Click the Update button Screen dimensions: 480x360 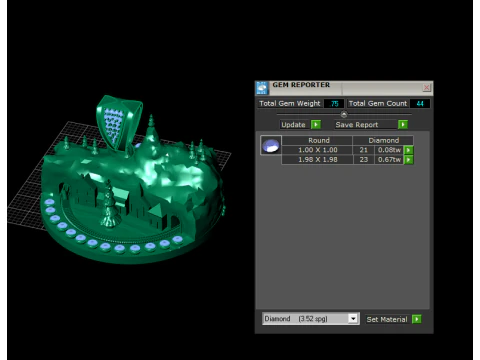tap(293, 125)
